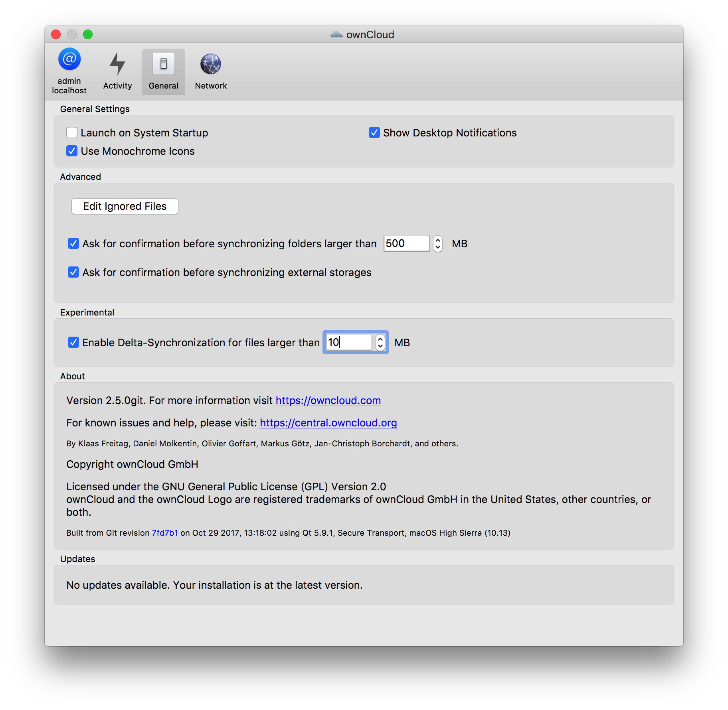
Task: Disable Show Desktop Notifications checkbox
Action: [x=374, y=132]
